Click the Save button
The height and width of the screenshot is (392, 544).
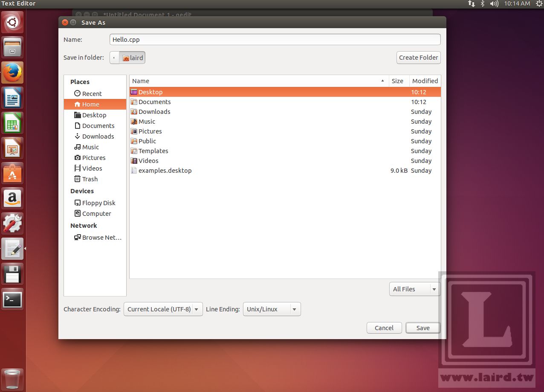click(422, 328)
